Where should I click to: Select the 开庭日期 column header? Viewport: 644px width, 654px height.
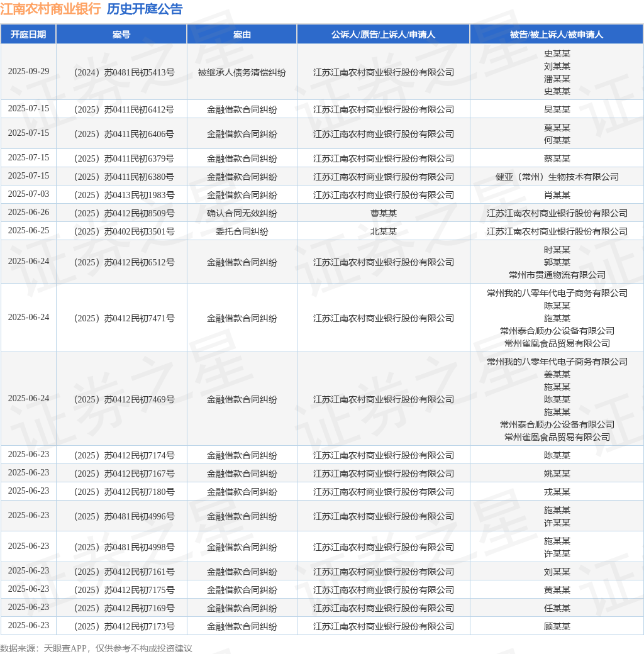click(x=28, y=34)
